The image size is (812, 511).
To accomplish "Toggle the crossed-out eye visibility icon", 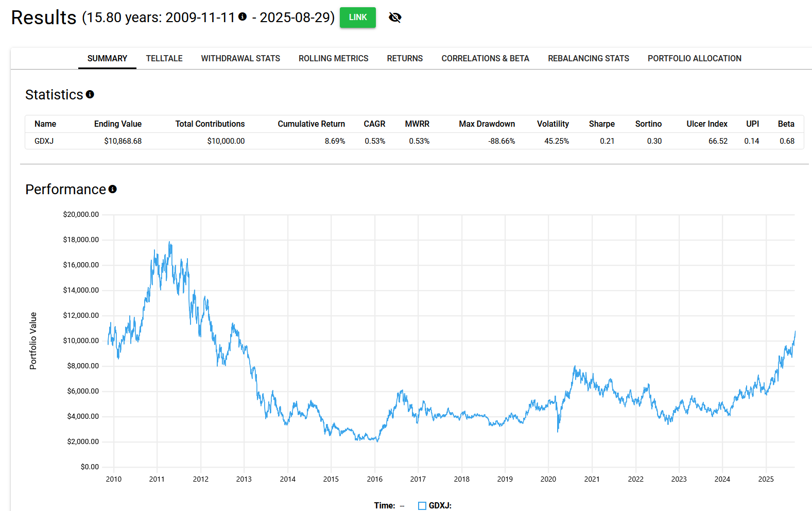I will coord(395,18).
